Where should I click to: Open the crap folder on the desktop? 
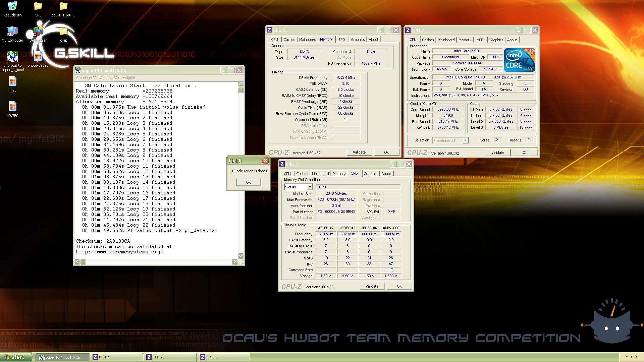tap(63, 34)
